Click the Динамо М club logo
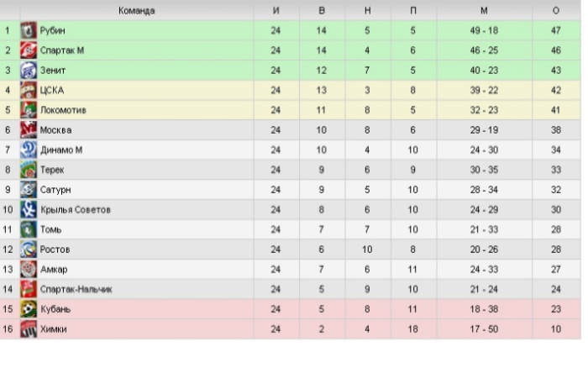 [x=29, y=150]
